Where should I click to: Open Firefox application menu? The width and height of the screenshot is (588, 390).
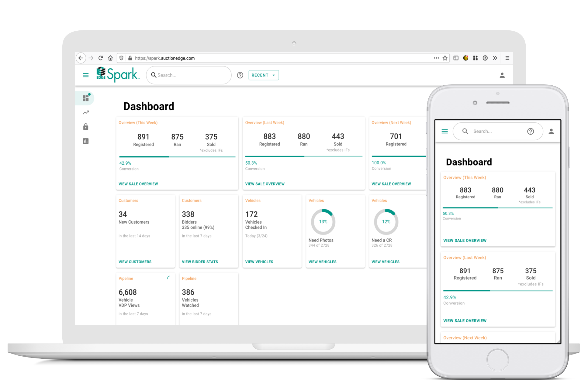pos(507,58)
